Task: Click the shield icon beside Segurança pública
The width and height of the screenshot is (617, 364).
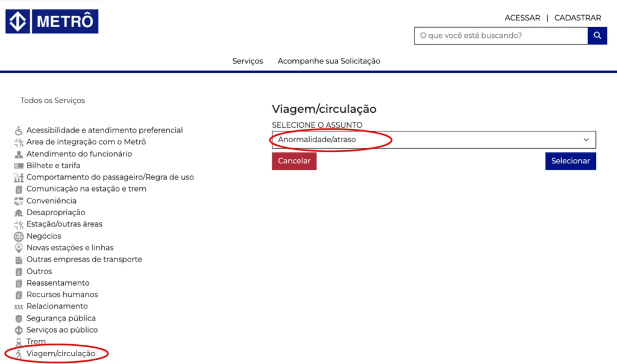Action: tap(19, 318)
